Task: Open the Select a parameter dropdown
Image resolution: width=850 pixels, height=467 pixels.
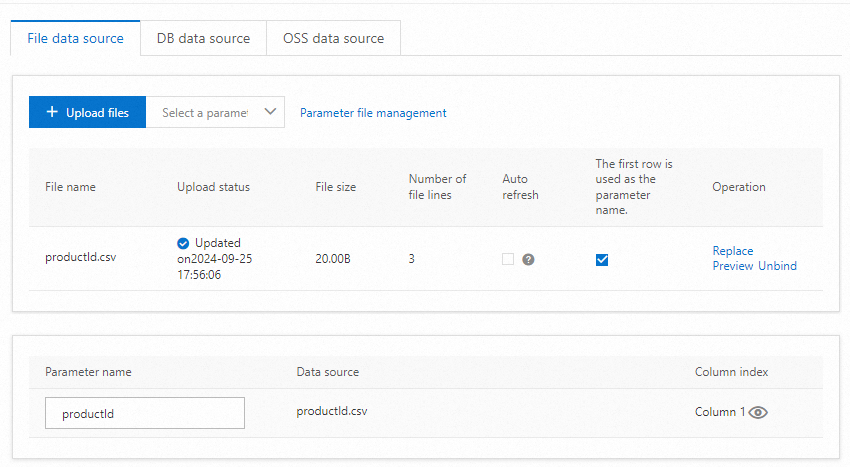Action: coord(205,113)
